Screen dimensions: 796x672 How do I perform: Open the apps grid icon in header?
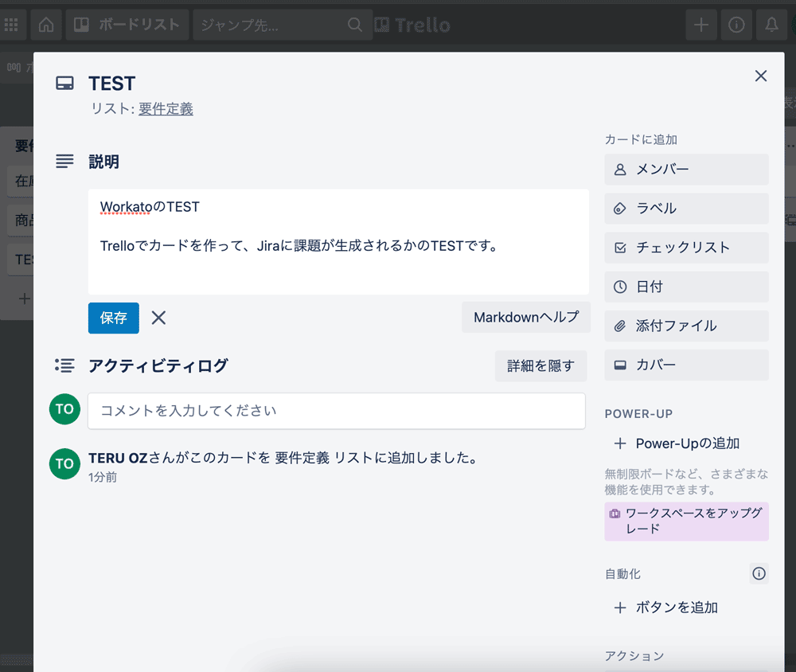coord(11,25)
